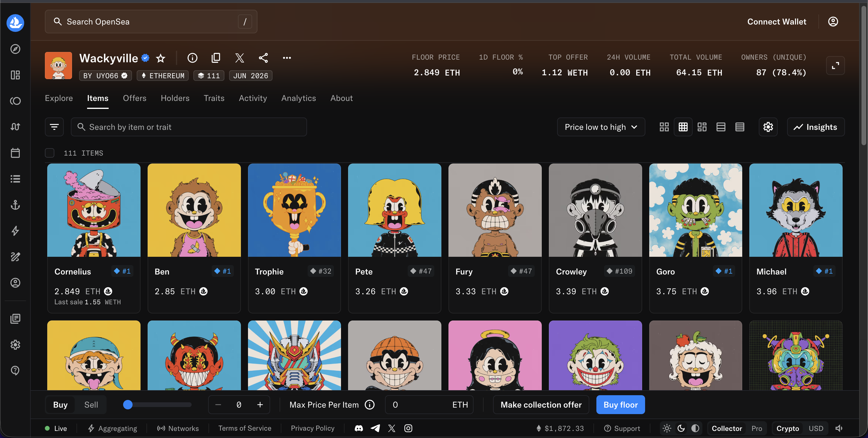Open the items view settings gear
The width and height of the screenshot is (868, 438).
(x=768, y=127)
